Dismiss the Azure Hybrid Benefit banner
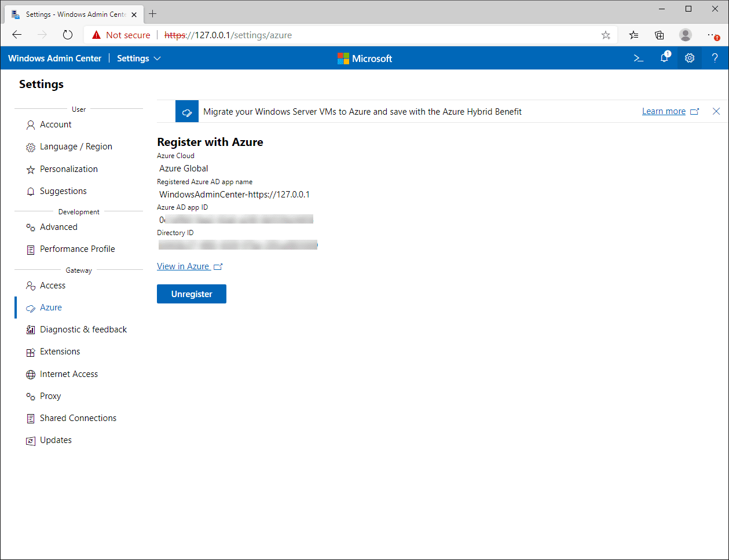 coord(716,111)
